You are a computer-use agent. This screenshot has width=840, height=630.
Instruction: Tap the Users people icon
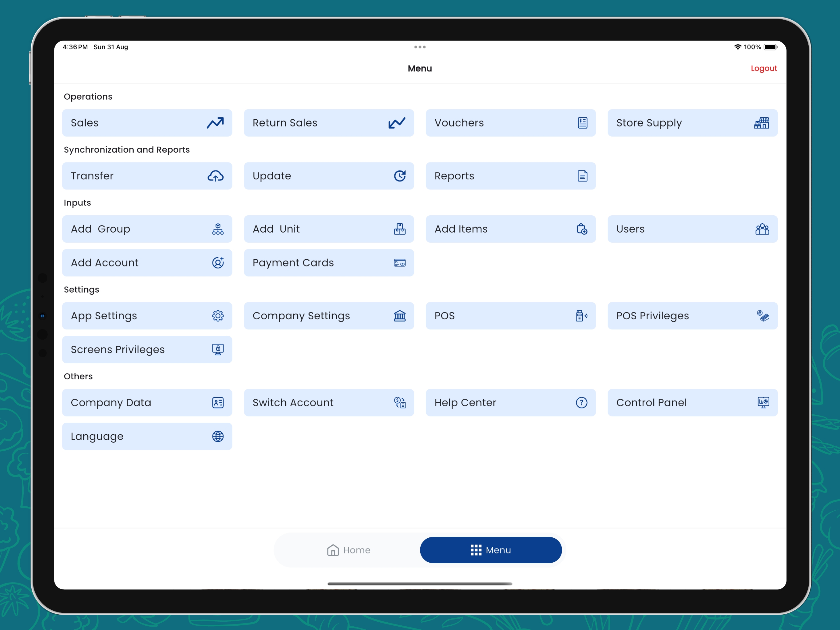click(763, 229)
